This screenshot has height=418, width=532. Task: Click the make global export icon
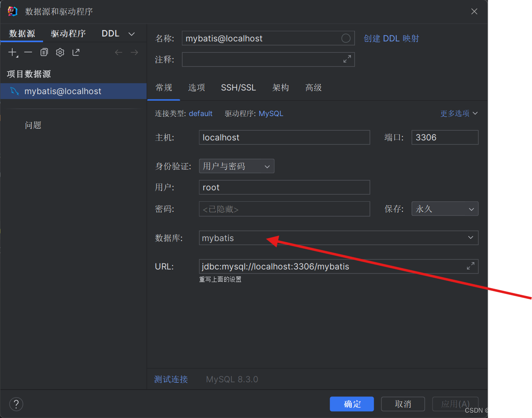coord(76,52)
